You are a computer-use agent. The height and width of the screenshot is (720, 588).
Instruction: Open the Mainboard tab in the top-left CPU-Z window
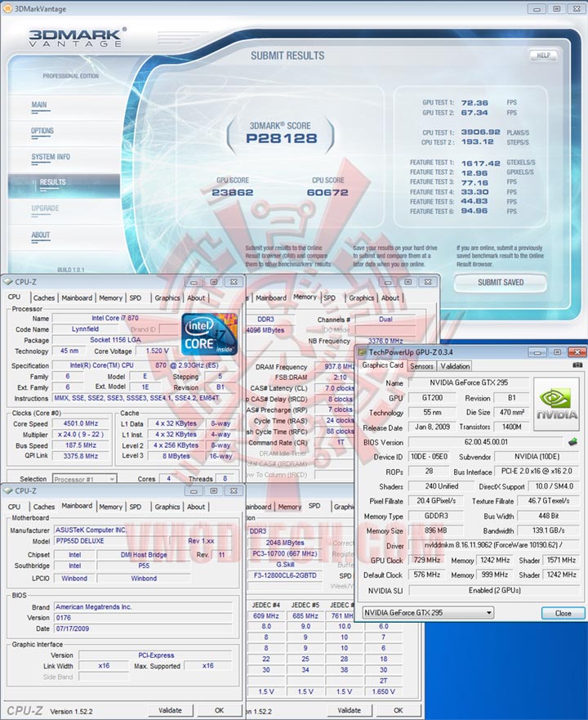tap(77, 297)
